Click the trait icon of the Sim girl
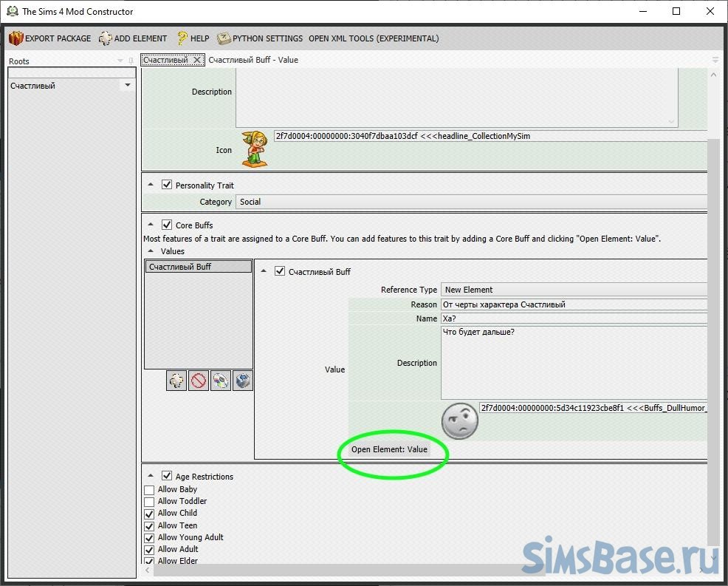 point(255,149)
